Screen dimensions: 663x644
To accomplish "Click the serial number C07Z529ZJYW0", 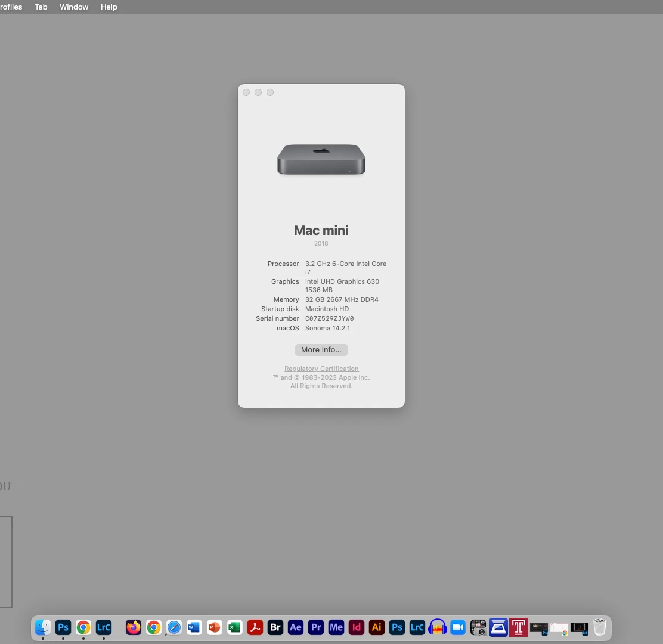I will 329,318.
